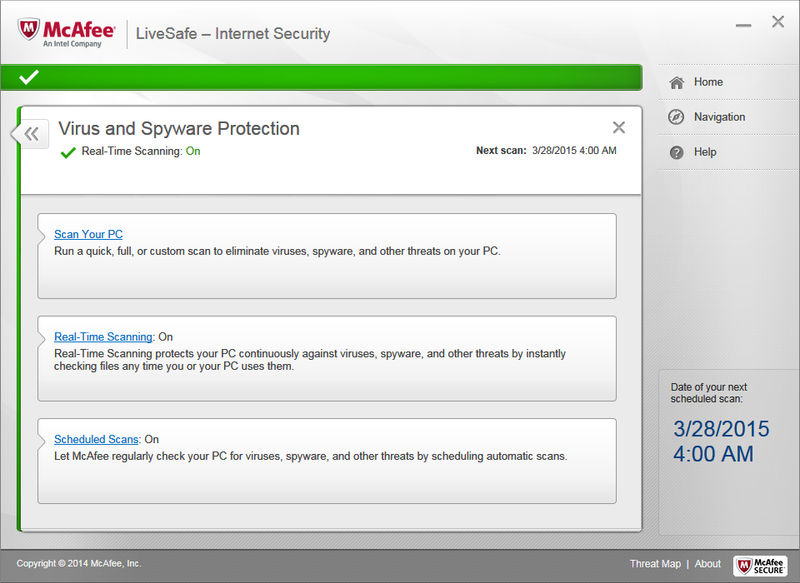Click the white checkmark on green status bar

pyautogui.click(x=29, y=78)
